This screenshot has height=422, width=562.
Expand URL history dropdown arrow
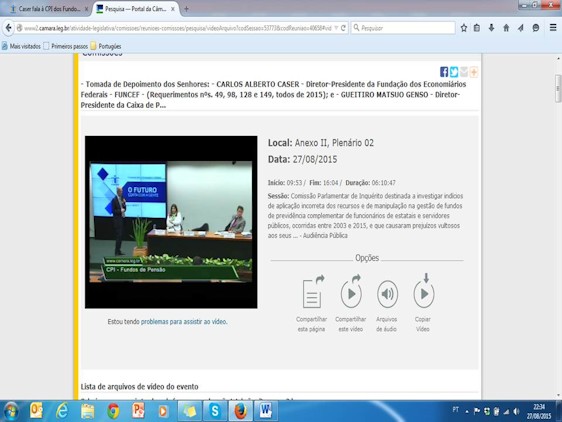click(336, 28)
